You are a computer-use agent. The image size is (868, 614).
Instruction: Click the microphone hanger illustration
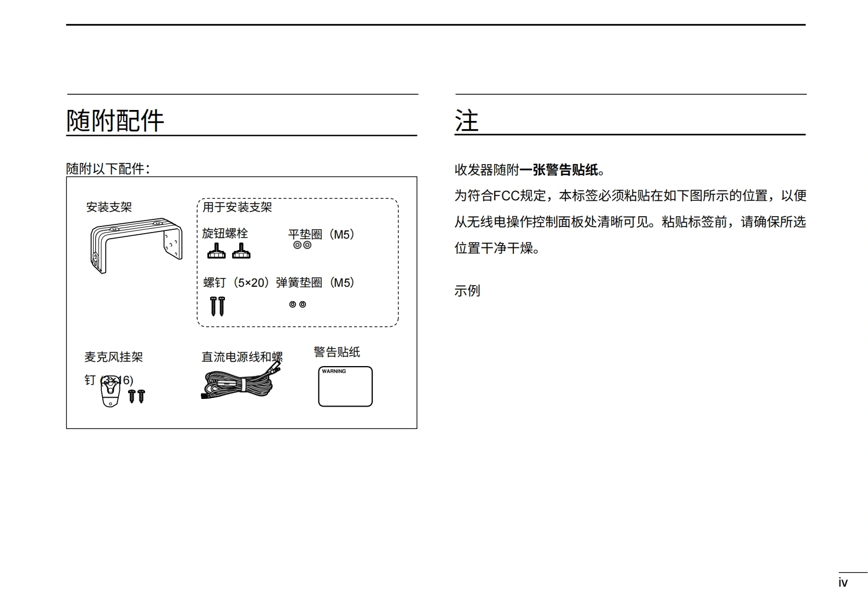(111, 393)
